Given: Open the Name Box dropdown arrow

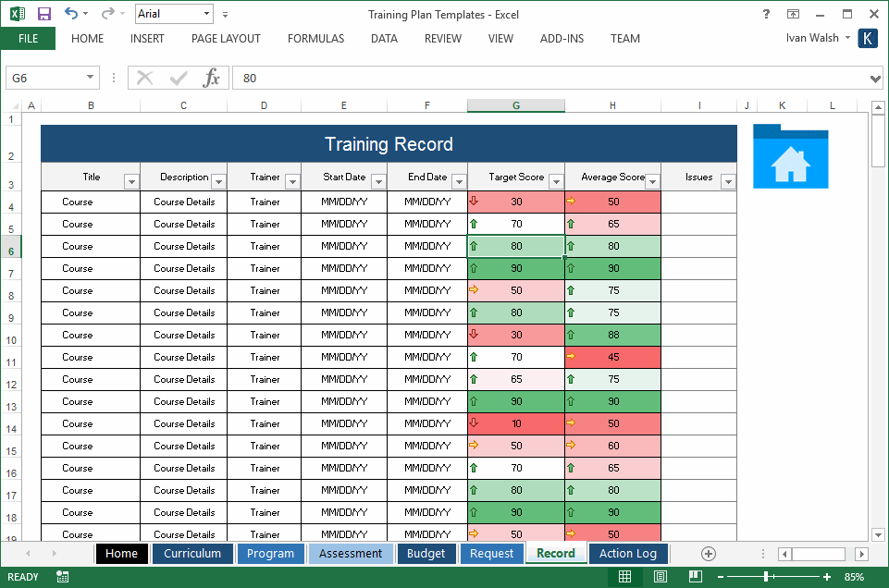Looking at the screenshot, I should (x=89, y=78).
